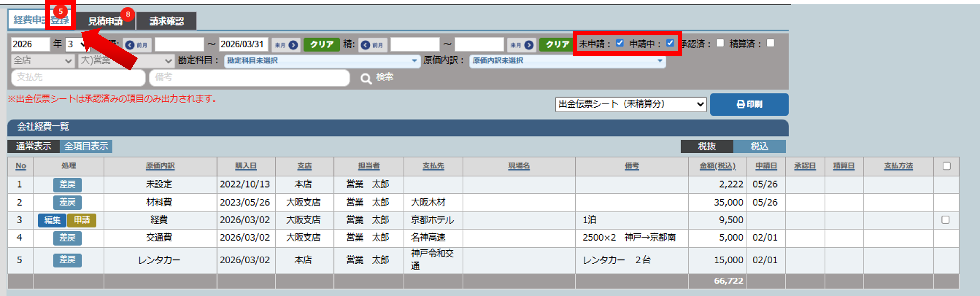
Task: Click the printer icon on 印刷 button
Action: (x=740, y=104)
